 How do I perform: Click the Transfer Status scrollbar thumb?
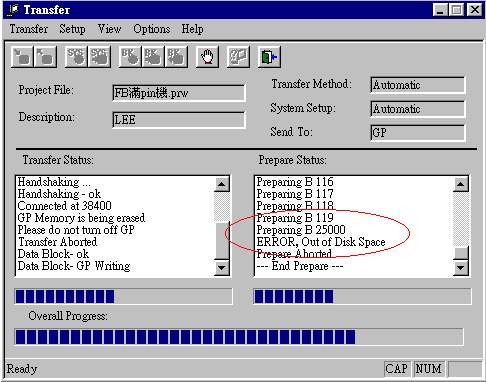[222, 240]
